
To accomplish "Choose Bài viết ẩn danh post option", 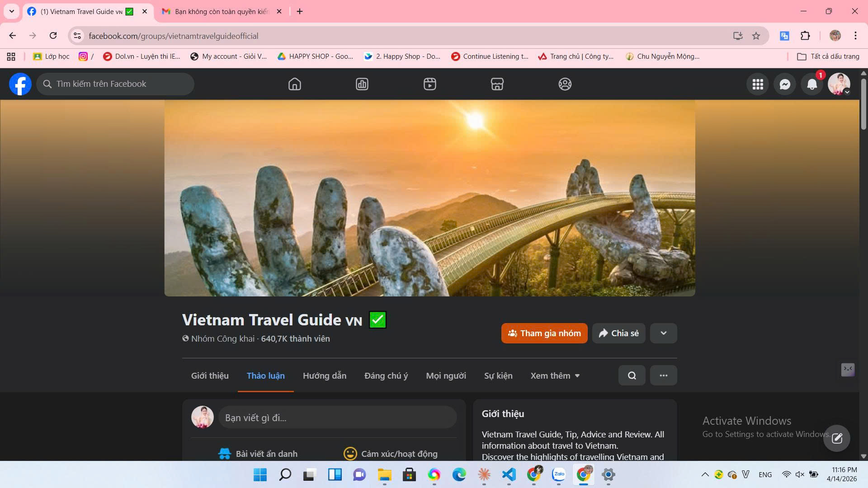I will (258, 454).
